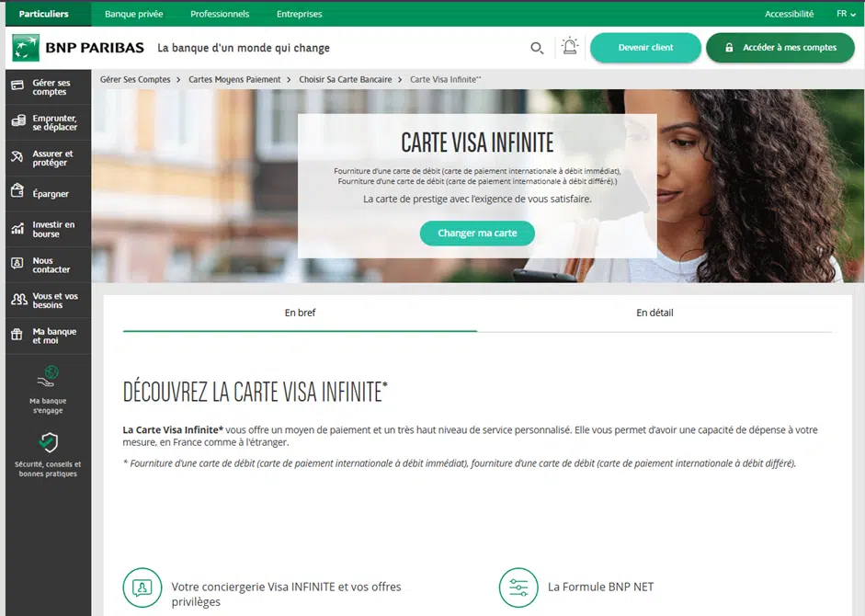Click Ma banque s'engage globe icon
The width and height of the screenshot is (865, 616).
pos(48,375)
